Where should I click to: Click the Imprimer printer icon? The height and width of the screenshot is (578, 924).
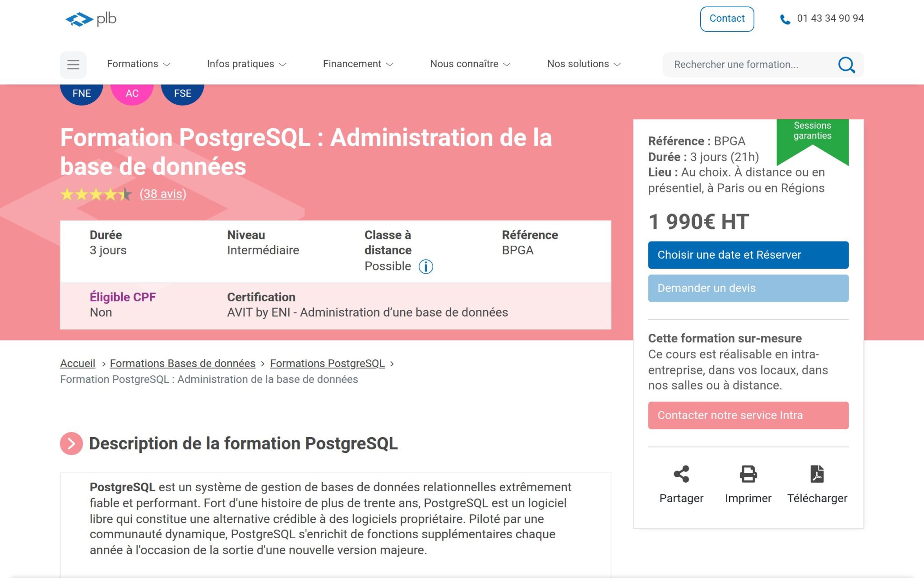coord(748,474)
